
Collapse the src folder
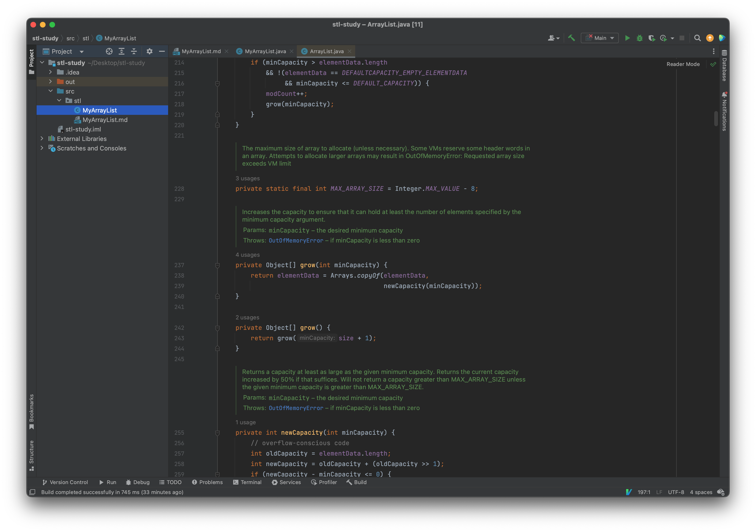click(x=50, y=91)
